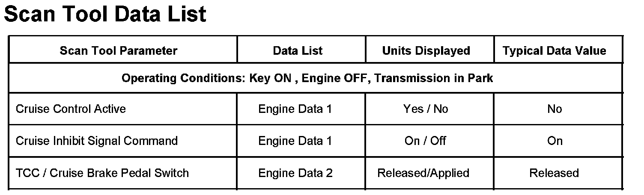Click Engine Data 1 in Cruise Inhibit row

tap(295, 141)
